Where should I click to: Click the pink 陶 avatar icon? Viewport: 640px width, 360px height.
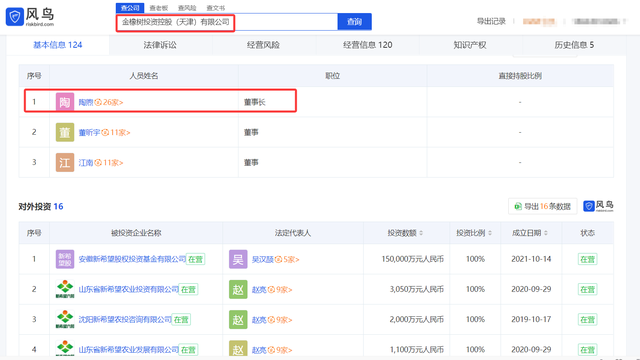tap(65, 102)
